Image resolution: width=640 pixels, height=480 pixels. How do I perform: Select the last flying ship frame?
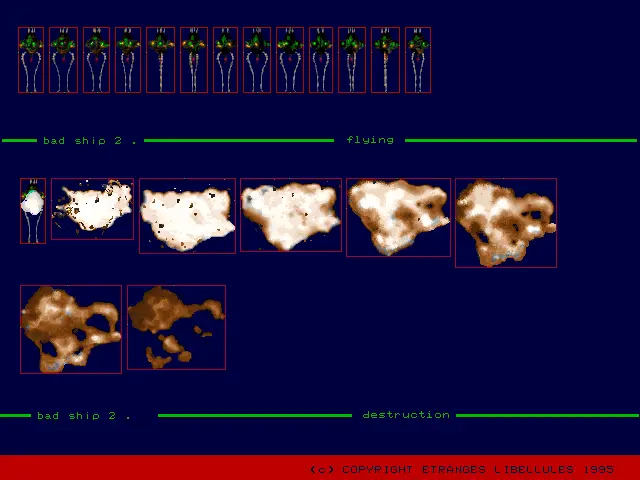[418, 60]
